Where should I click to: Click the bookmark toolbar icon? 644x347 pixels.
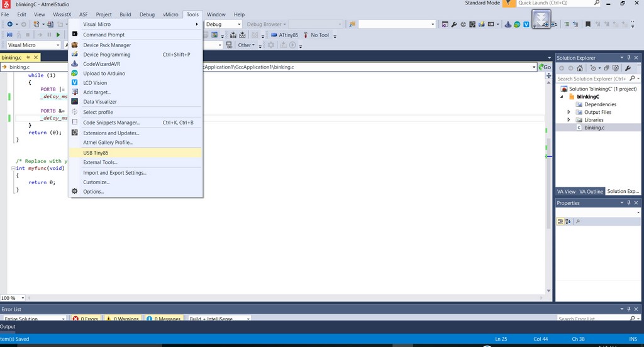click(x=588, y=25)
